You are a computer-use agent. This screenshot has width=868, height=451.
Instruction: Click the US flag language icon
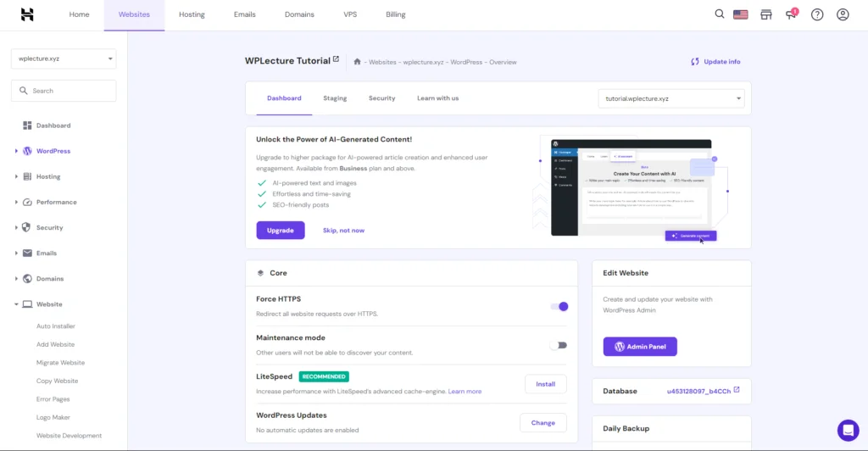pos(740,14)
